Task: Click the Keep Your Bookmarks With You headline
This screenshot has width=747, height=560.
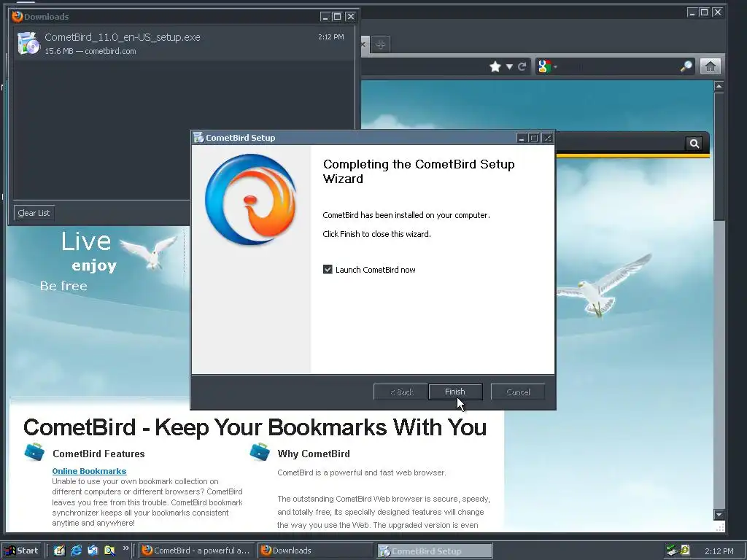Action: pyautogui.click(x=255, y=427)
